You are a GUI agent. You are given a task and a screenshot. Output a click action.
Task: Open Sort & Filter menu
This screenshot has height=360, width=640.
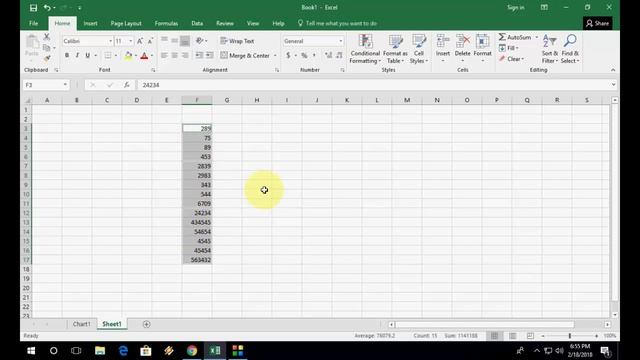click(550, 49)
